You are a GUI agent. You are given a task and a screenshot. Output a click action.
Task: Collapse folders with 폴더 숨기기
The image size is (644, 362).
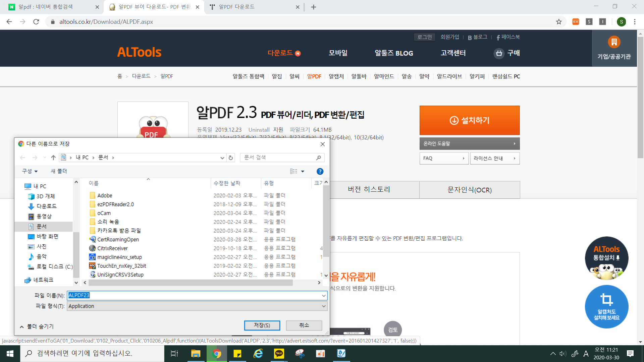click(x=37, y=326)
